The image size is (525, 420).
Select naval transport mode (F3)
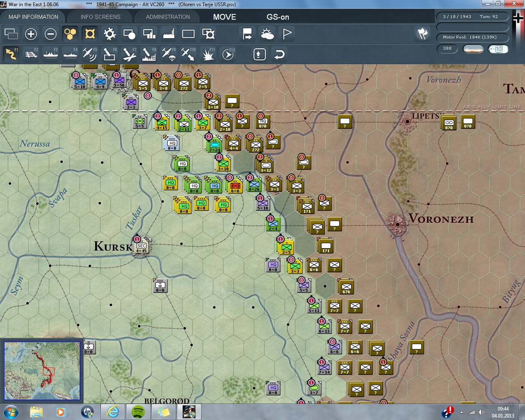pyautogui.click(x=50, y=54)
